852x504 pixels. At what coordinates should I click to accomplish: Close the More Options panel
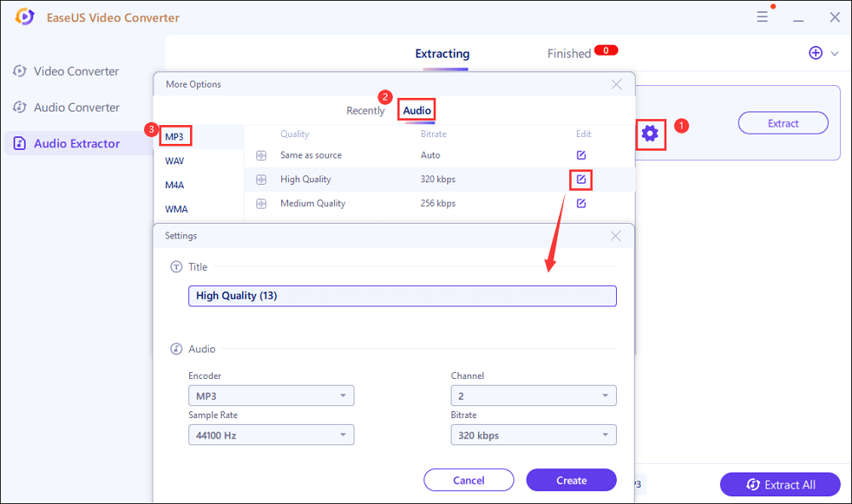[617, 84]
